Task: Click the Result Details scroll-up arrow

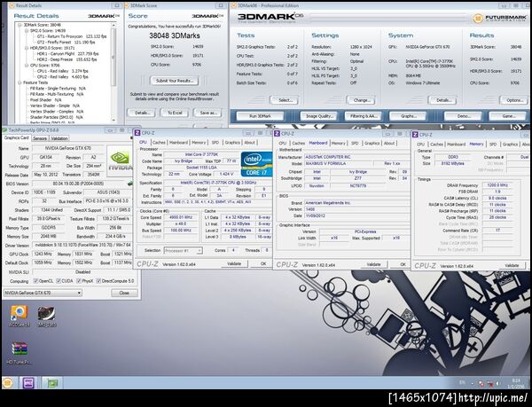Action: 113,26
